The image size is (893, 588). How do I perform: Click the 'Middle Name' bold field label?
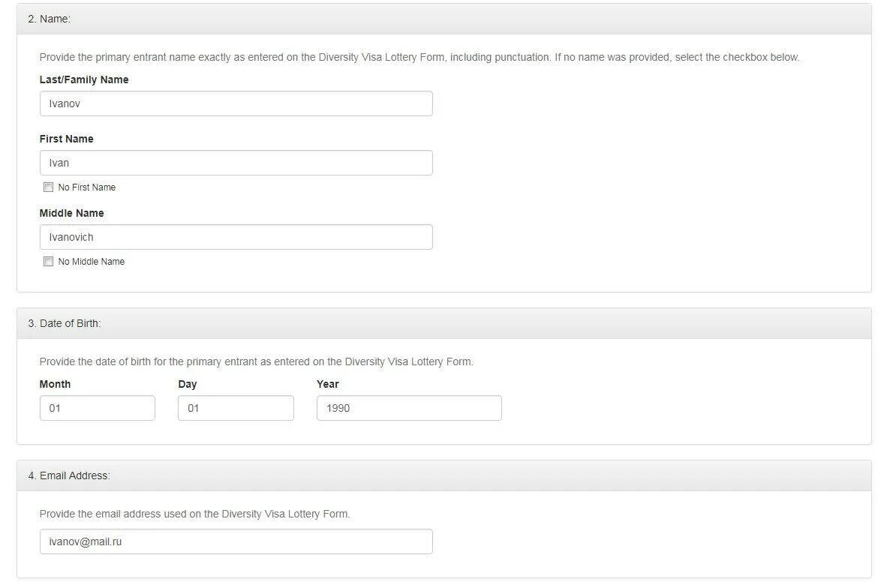[x=72, y=213]
